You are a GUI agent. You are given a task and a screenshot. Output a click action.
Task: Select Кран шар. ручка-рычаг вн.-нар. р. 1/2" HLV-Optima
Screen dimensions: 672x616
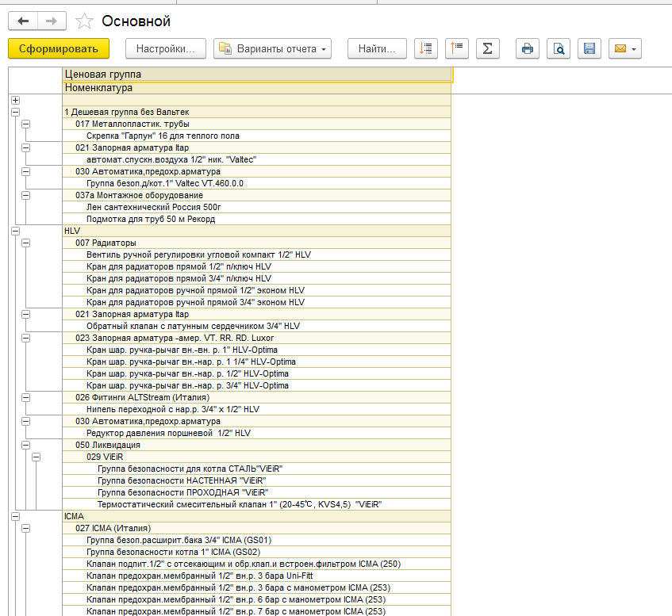pyautogui.click(x=257, y=373)
